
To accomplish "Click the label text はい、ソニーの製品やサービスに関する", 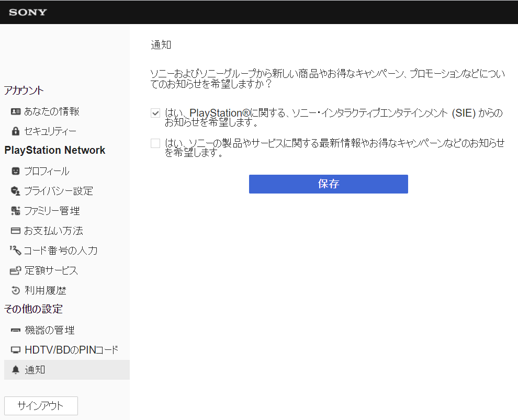I will (x=335, y=147).
